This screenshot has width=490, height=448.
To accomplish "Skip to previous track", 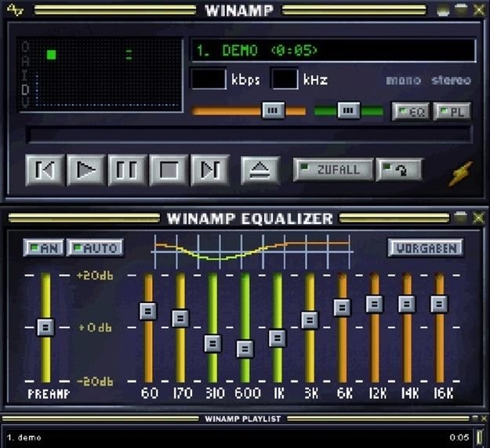I will [x=44, y=170].
